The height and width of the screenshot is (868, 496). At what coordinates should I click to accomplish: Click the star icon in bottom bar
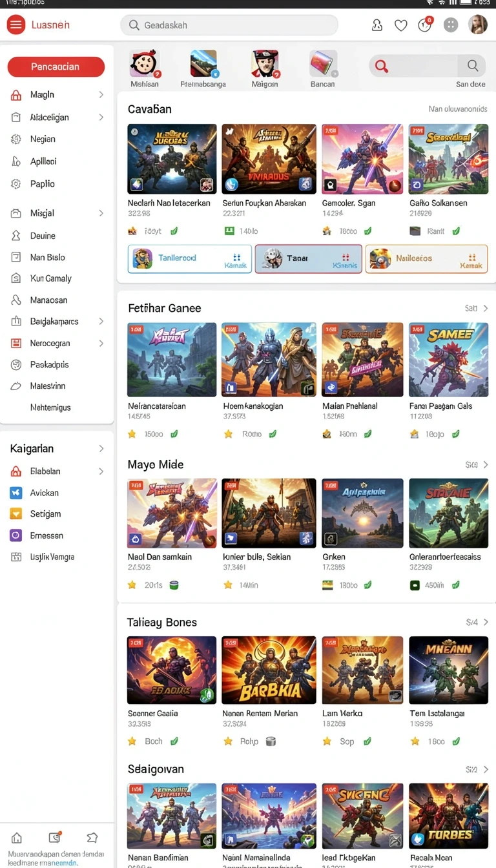coord(92,838)
